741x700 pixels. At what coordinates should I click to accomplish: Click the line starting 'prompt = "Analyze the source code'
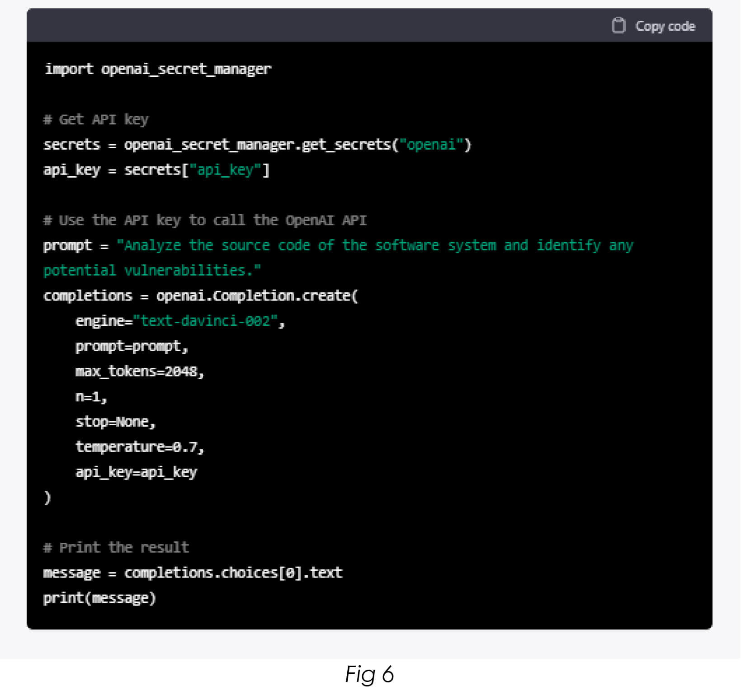(338, 246)
